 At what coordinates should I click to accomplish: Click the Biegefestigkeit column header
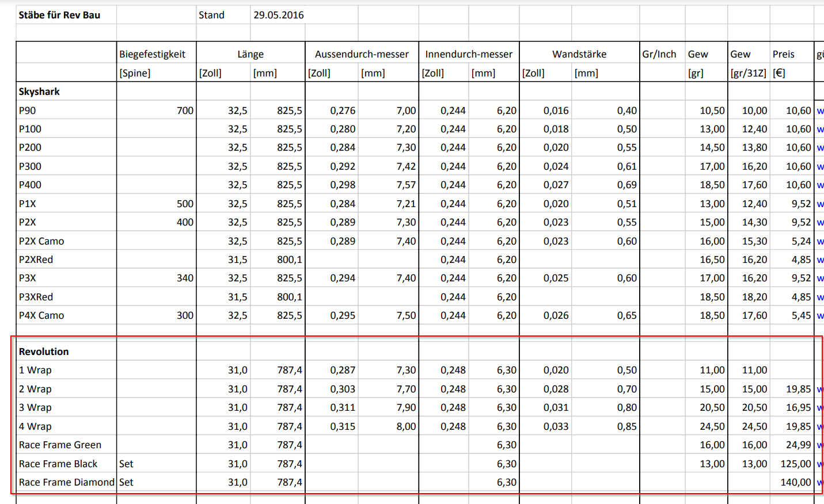152,54
